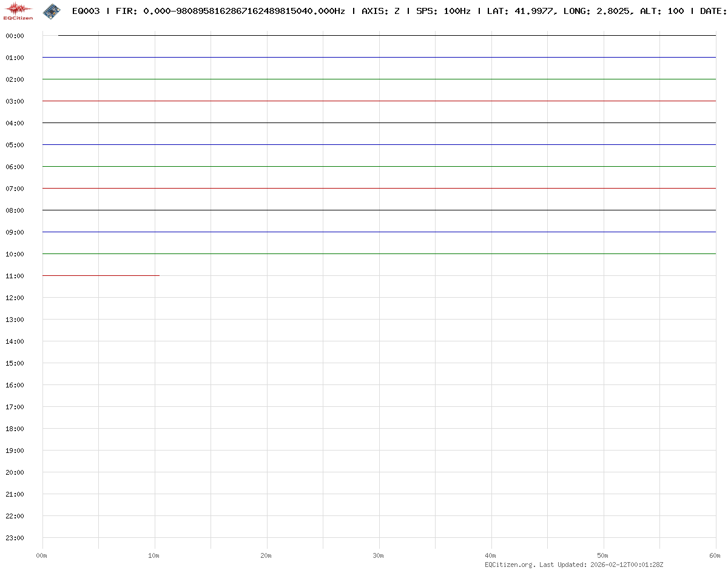728x570 pixels.
Task: Click the Last Updated timestamp in footer
Action: [x=601, y=565]
